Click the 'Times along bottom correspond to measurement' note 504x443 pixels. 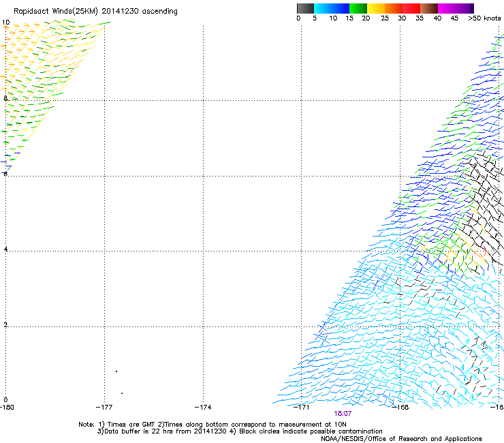[x=242, y=425]
